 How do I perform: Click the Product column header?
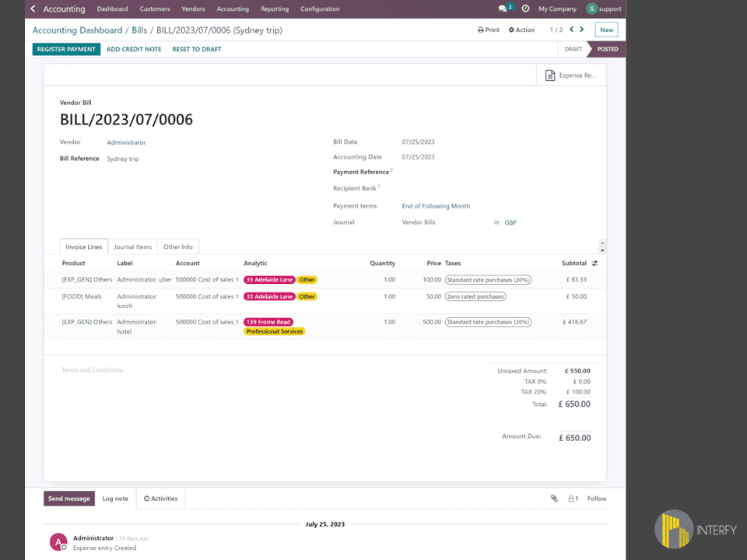(x=73, y=263)
